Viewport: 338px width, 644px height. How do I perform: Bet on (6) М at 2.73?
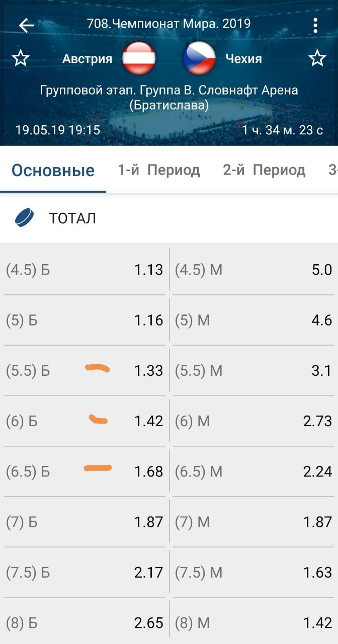pyautogui.click(x=253, y=421)
